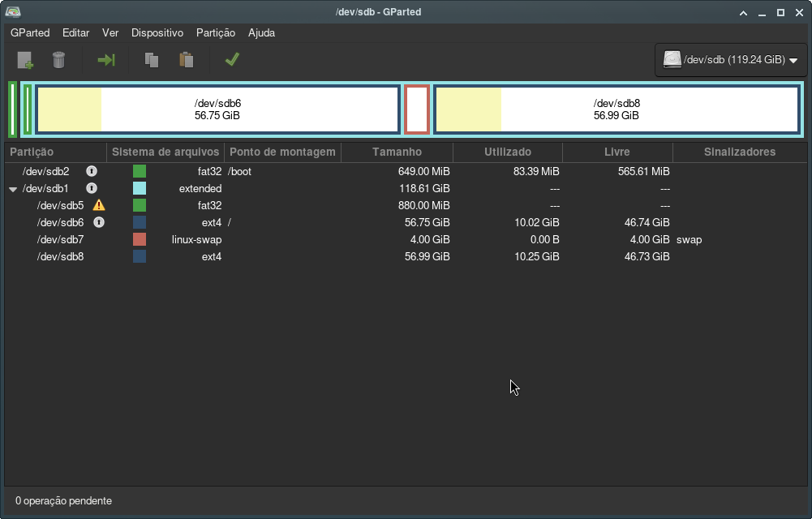Click the Copy partition toolbar icon
Viewport: 812px width, 519px height.
point(151,60)
